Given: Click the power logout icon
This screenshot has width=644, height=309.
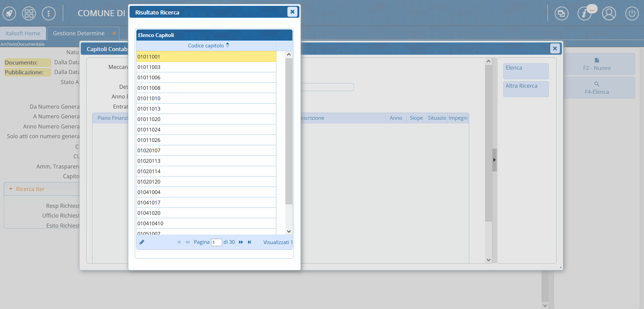Looking at the screenshot, I should tap(632, 13).
